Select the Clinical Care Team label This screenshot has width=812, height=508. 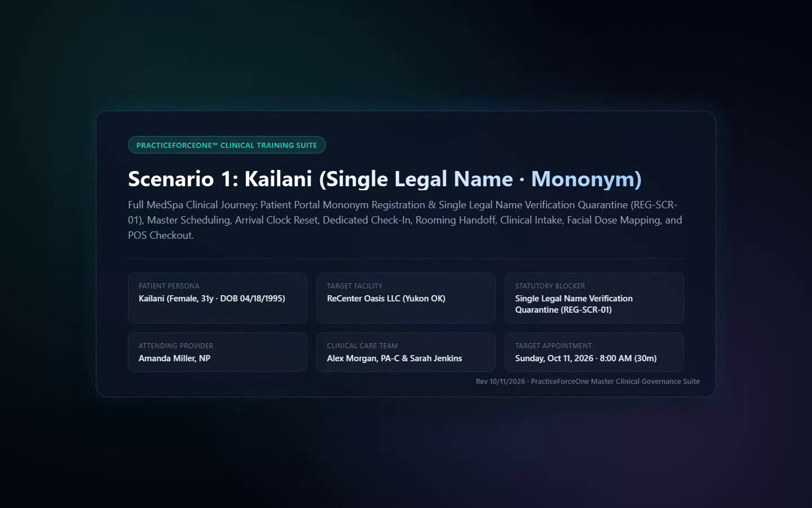[362, 346]
